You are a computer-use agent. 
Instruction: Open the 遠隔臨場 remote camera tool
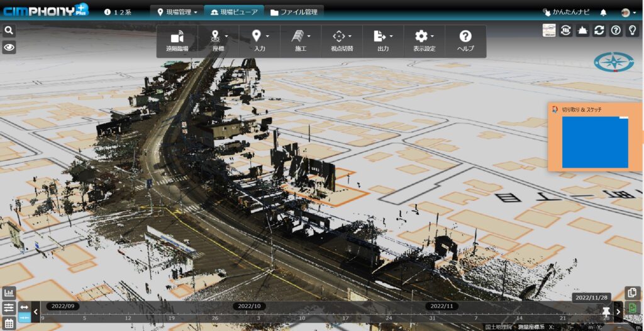click(x=177, y=41)
